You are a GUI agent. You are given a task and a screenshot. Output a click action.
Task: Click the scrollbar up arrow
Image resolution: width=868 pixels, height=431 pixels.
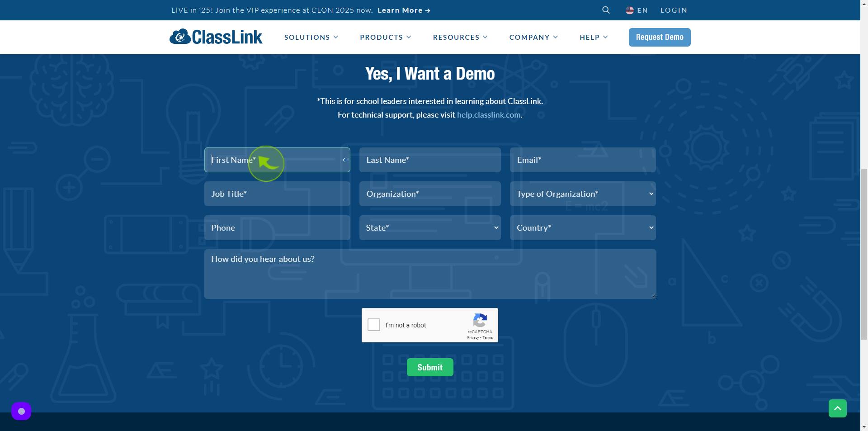coord(864,4)
